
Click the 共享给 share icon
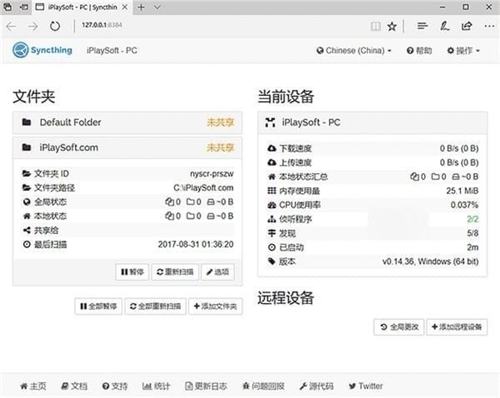tap(27, 230)
